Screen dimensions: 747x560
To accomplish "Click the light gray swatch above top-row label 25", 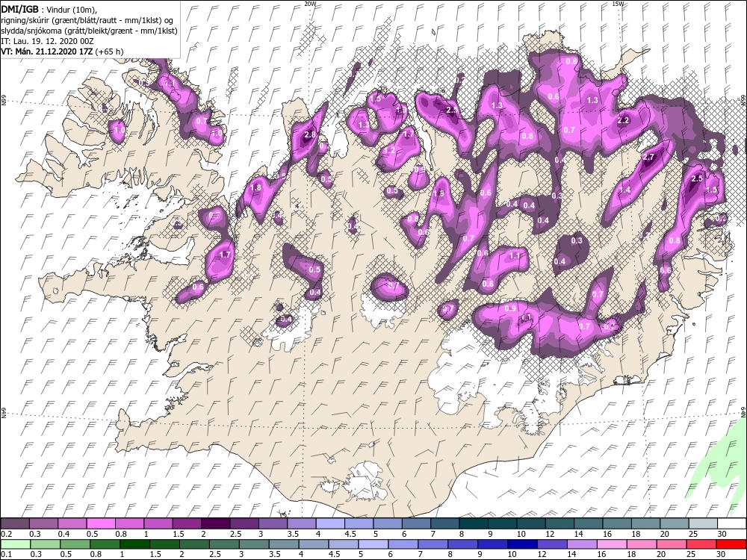I will tap(703, 524).
